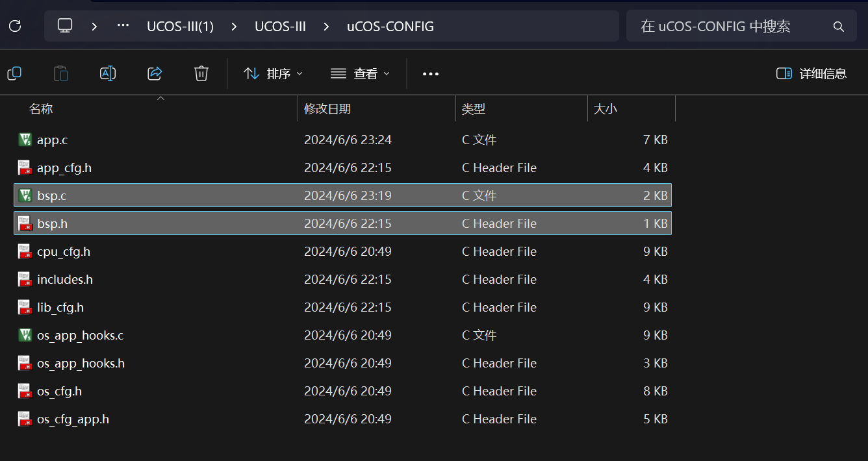Click the magnifier search icon
This screenshot has height=461, width=868.
click(x=839, y=27)
